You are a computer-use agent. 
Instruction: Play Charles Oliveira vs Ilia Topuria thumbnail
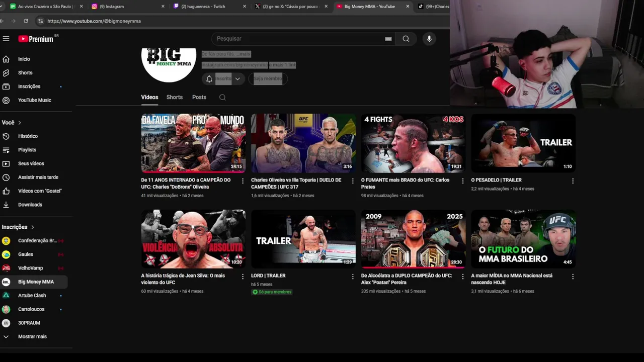tap(303, 143)
